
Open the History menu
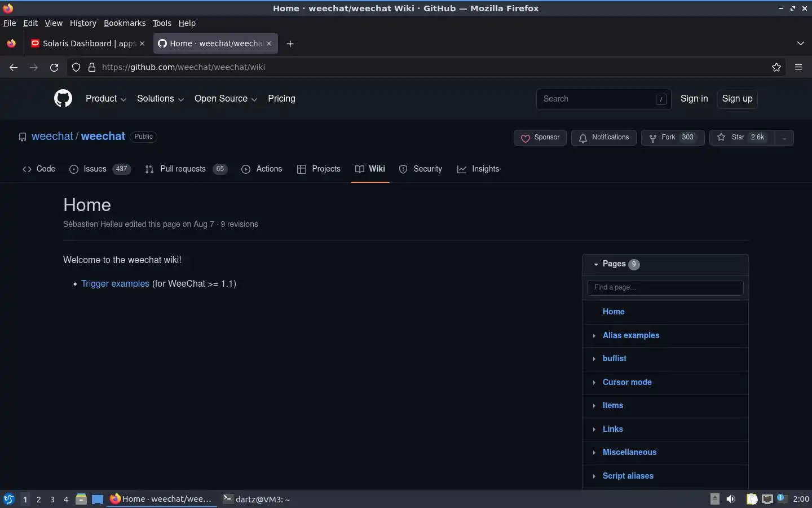pyautogui.click(x=83, y=23)
